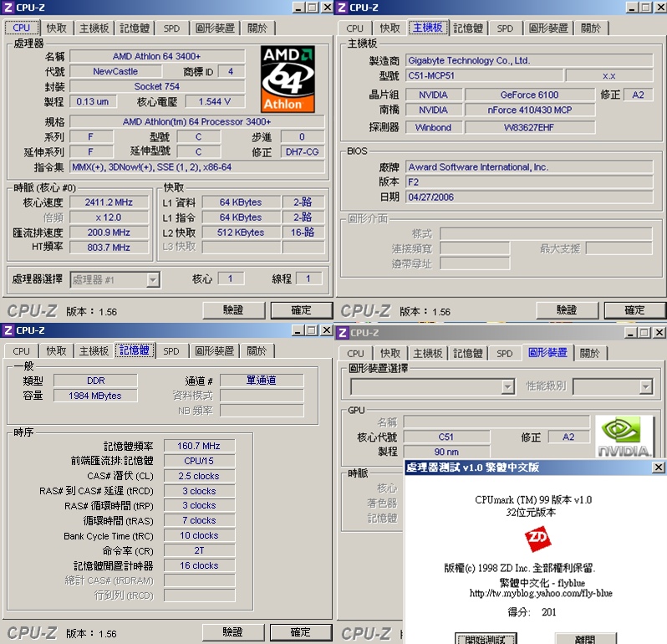Open 記憶體 tab in the CPU window

coord(135,28)
